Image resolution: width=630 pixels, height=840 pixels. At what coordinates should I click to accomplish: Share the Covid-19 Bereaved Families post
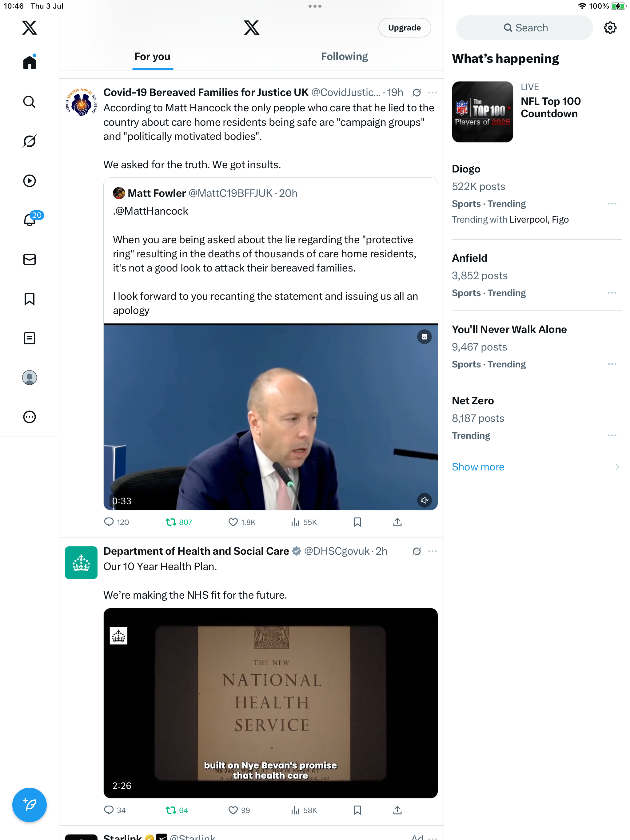pyautogui.click(x=397, y=522)
